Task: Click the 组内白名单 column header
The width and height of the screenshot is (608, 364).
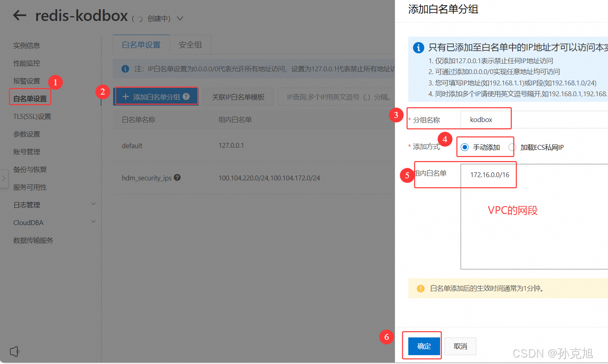Action: coord(235,120)
